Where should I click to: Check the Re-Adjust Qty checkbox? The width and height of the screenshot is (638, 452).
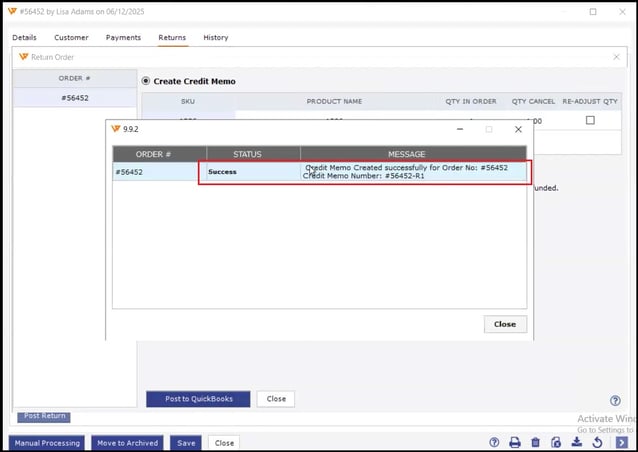click(590, 120)
